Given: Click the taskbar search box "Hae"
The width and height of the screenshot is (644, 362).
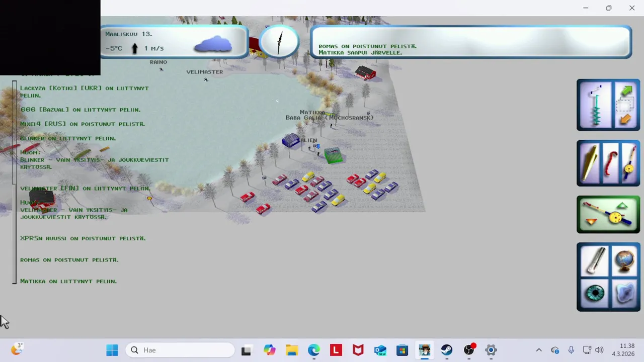Looking at the screenshot, I should 180,350.
